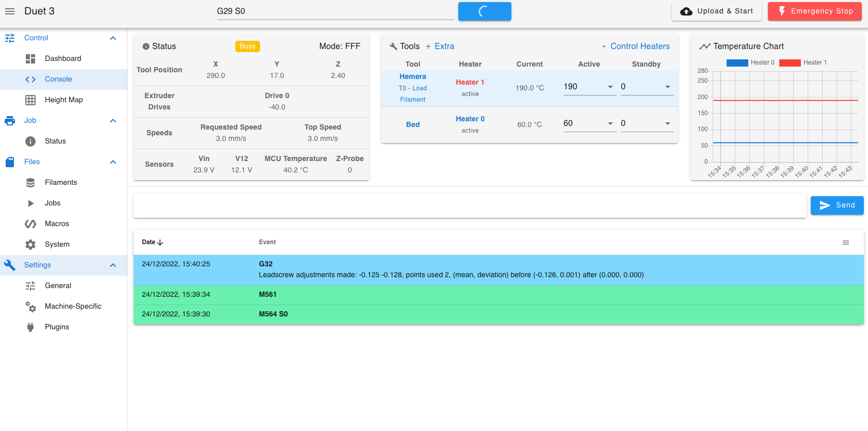The width and height of the screenshot is (868, 431).
Task: Click the Event column header
Action: tap(267, 242)
